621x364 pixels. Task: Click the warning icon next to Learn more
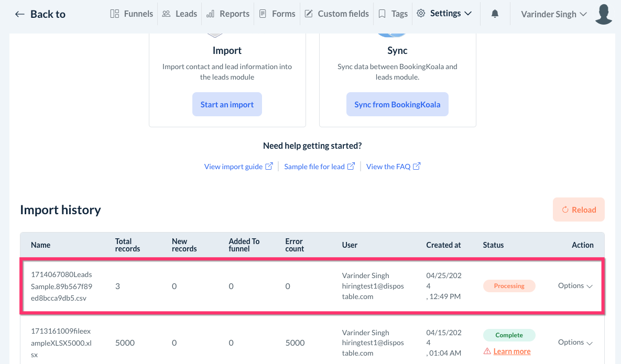click(x=487, y=351)
